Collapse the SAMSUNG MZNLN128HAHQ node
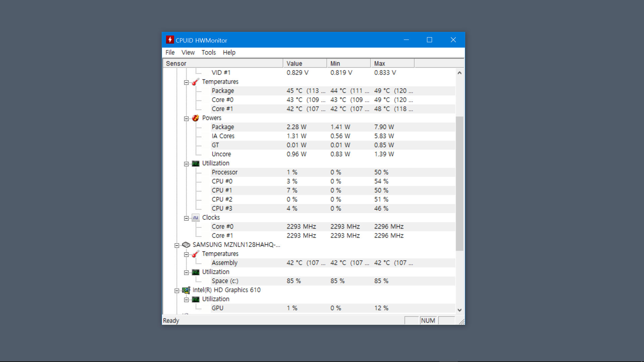Screen dimensions: 644x362 [x=177, y=245]
